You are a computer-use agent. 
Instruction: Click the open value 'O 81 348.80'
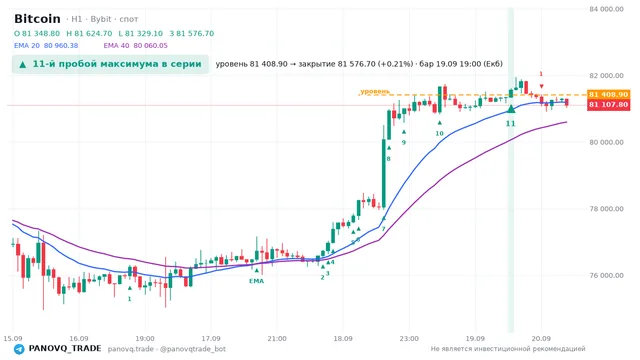[37, 33]
